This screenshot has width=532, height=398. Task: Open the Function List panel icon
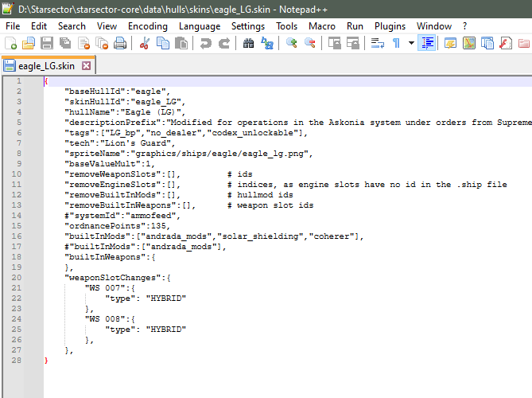[x=506, y=44]
